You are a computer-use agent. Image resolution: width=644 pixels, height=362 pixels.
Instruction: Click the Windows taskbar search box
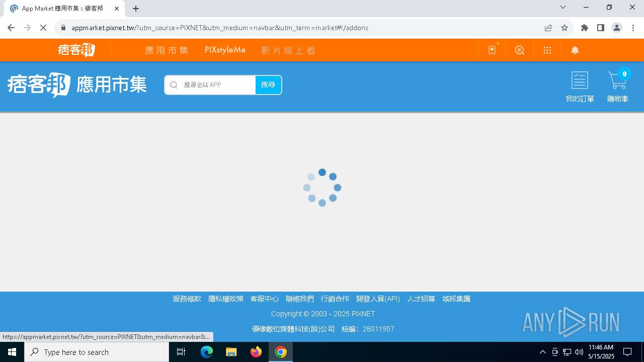[97, 352]
